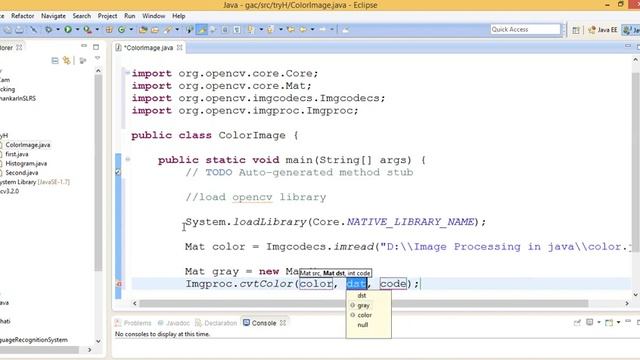The image size is (640, 360).
Task: Open the Project menu
Action: 107,16
